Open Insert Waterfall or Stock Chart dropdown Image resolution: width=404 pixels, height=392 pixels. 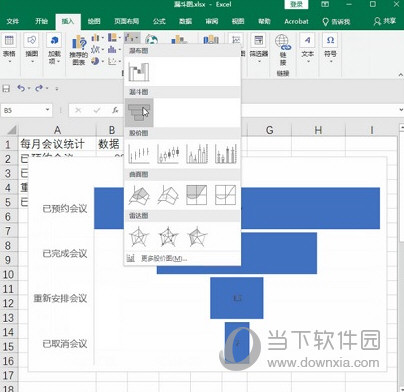(131, 38)
